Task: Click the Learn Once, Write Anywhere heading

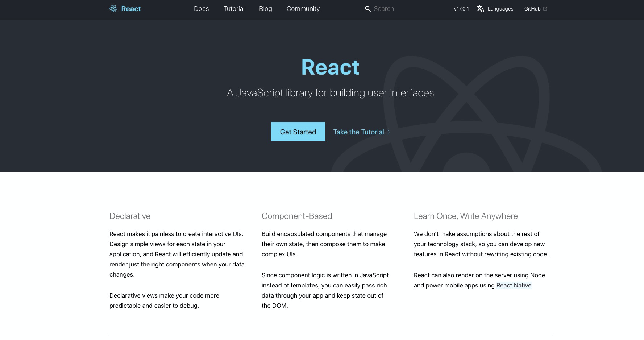Action: pyautogui.click(x=466, y=216)
